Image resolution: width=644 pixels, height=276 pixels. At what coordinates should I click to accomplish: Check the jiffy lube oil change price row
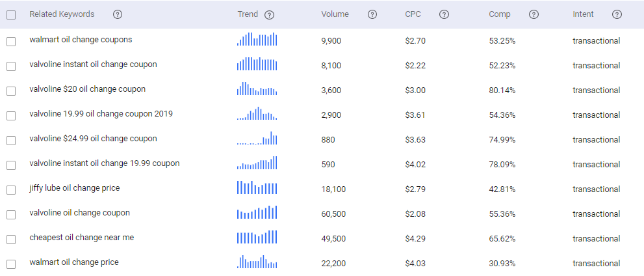[x=11, y=189]
